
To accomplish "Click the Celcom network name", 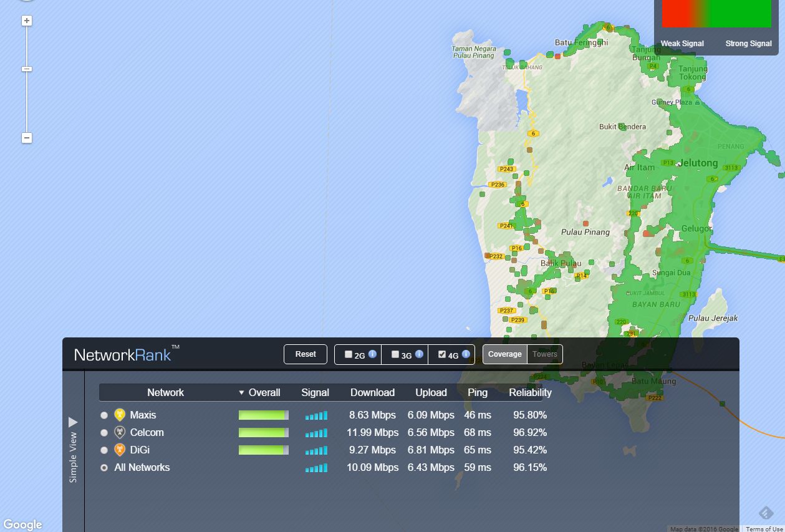I will (x=147, y=432).
